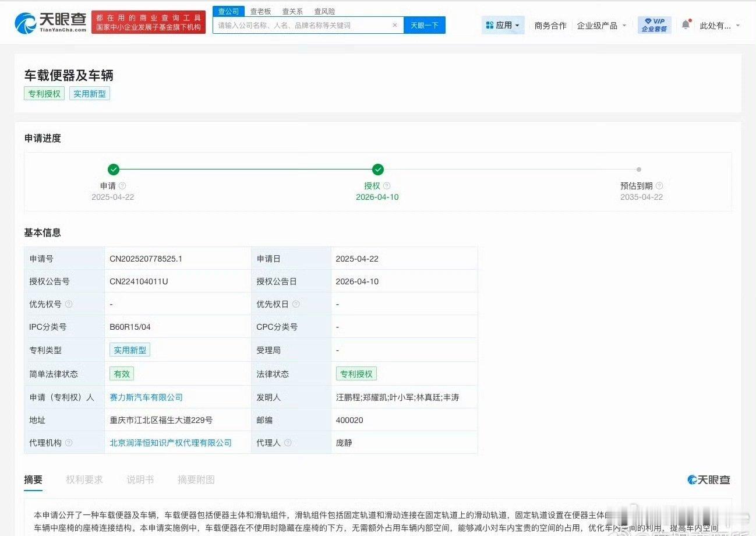
Task: Switch to the 查公司 search tab
Action: tap(229, 11)
